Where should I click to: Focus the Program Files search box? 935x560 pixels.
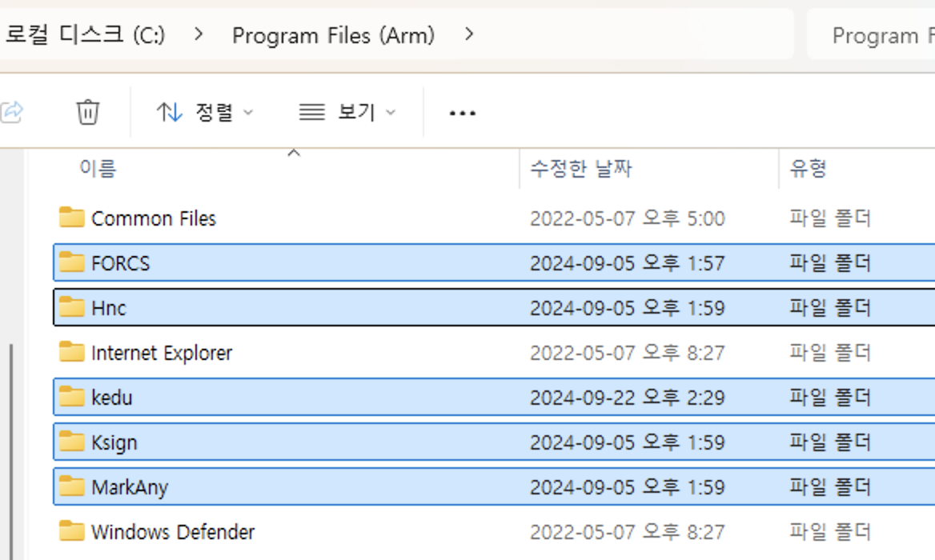coord(871,35)
